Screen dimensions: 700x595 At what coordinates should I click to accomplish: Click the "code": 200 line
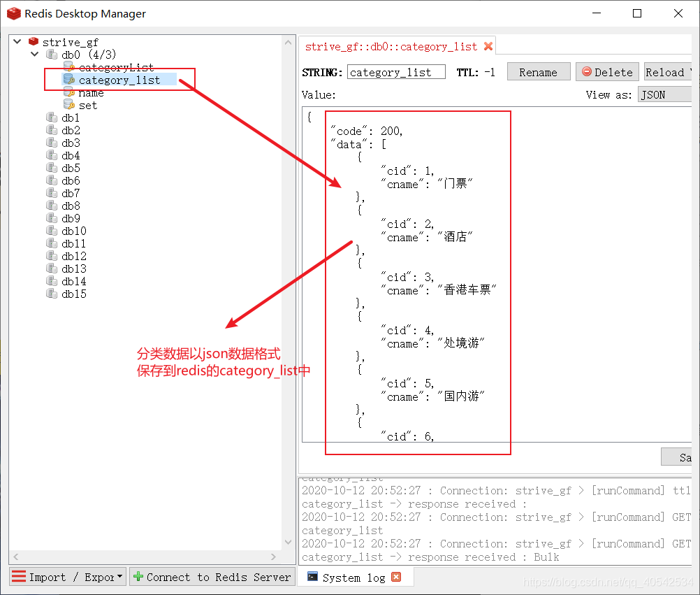click(367, 131)
